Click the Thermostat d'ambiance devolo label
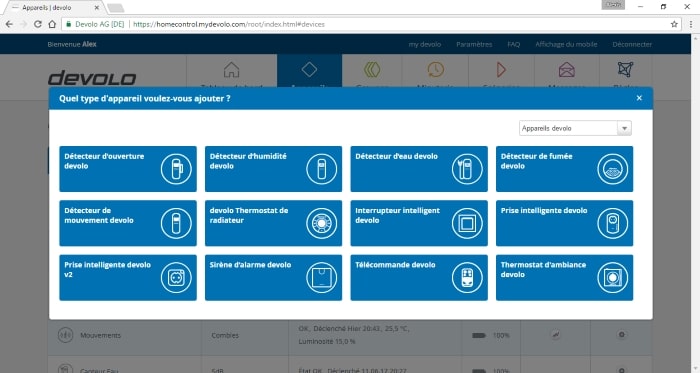 (x=543, y=269)
